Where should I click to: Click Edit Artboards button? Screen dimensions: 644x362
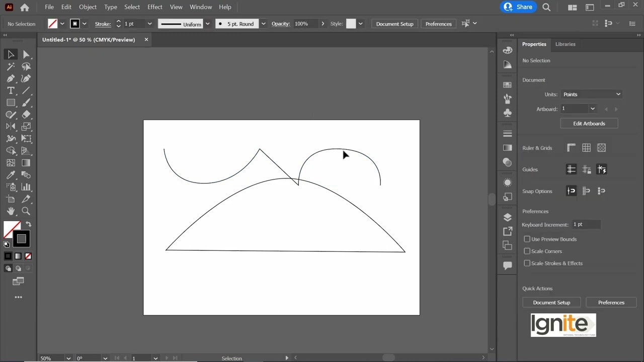click(x=589, y=124)
